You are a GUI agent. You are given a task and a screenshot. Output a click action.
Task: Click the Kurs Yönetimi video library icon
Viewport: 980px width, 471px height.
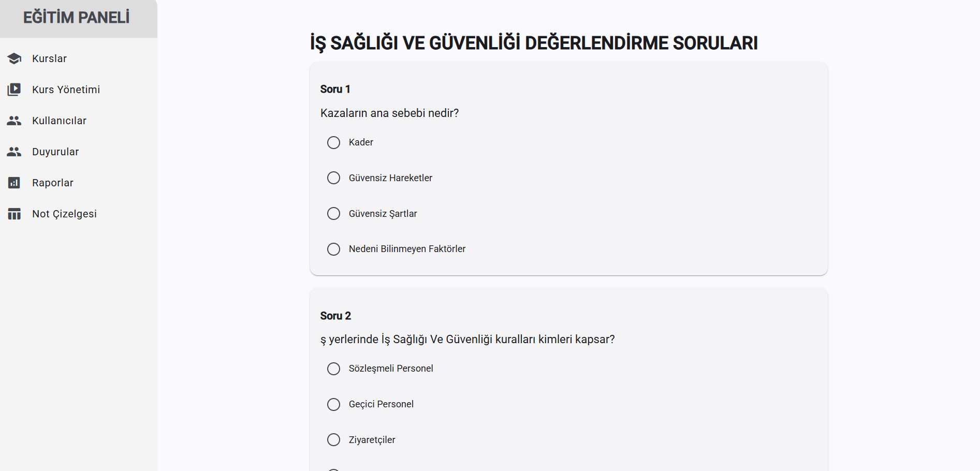pos(14,90)
